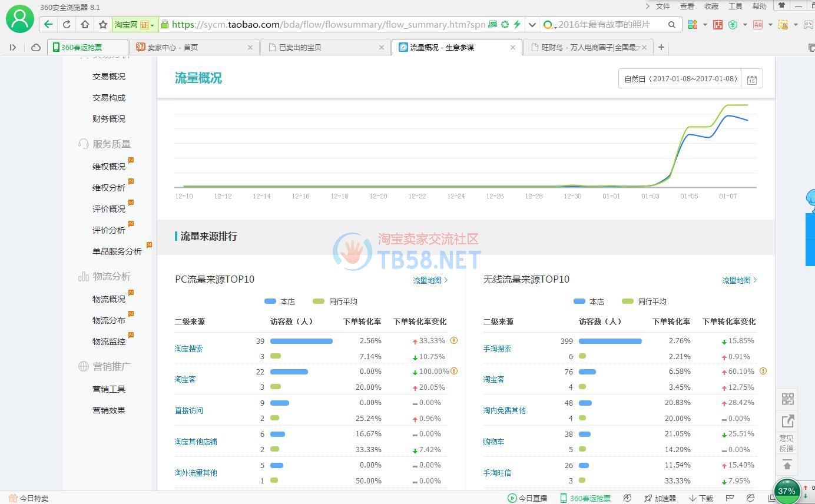Viewport: 815px width, 504px height.
Task: Bookmark the page with the star icon
Action: [103, 25]
